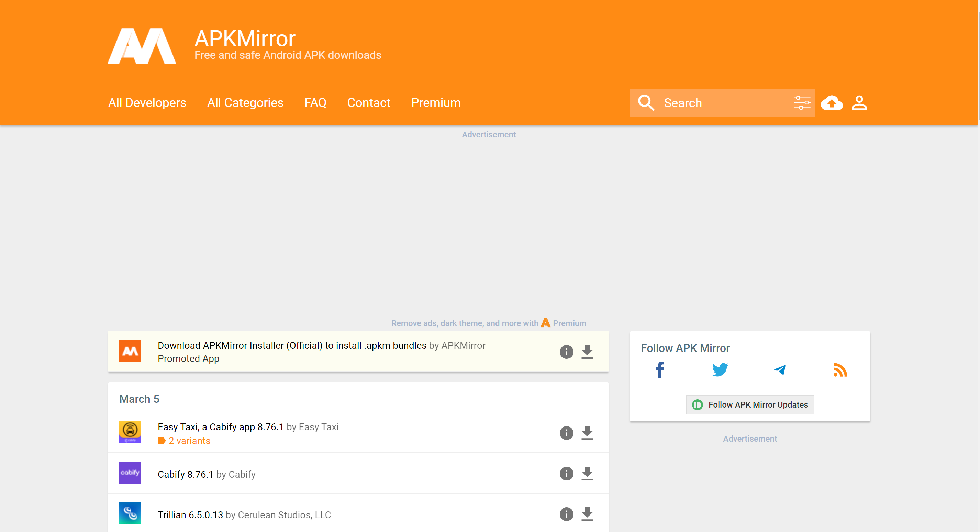Click the APKMirror home logo
The width and height of the screenshot is (980, 532).
click(x=142, y=46)
